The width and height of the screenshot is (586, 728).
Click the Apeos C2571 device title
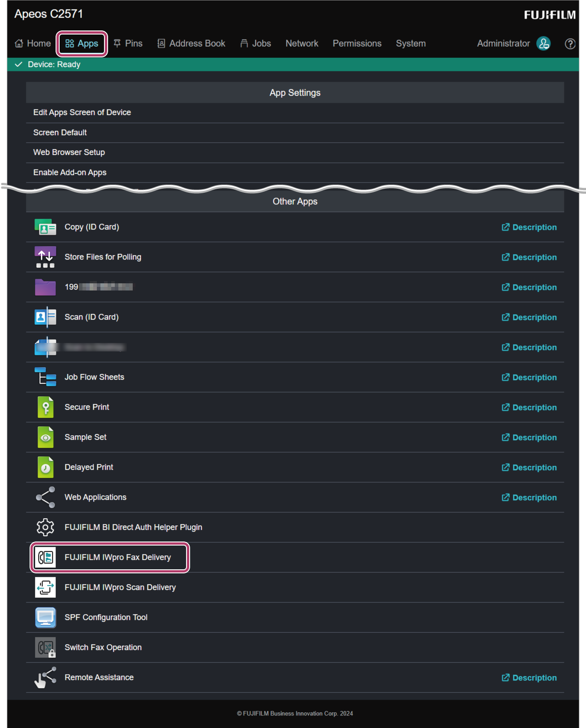[48, 14]
